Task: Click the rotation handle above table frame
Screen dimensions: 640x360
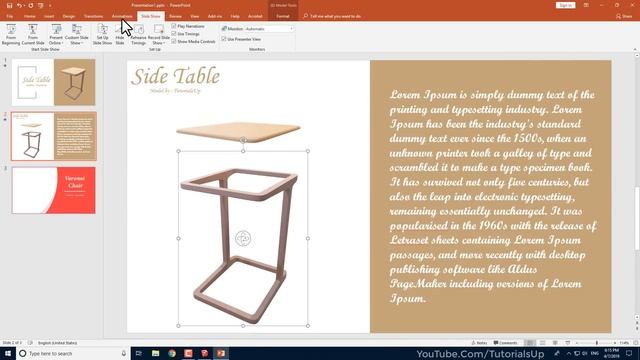Action: tap(243, 140)
